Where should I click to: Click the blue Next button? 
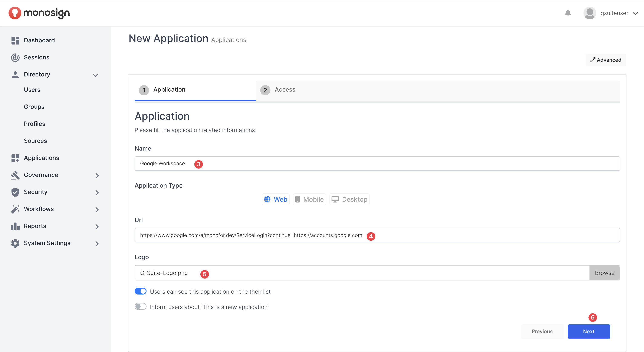588,331
